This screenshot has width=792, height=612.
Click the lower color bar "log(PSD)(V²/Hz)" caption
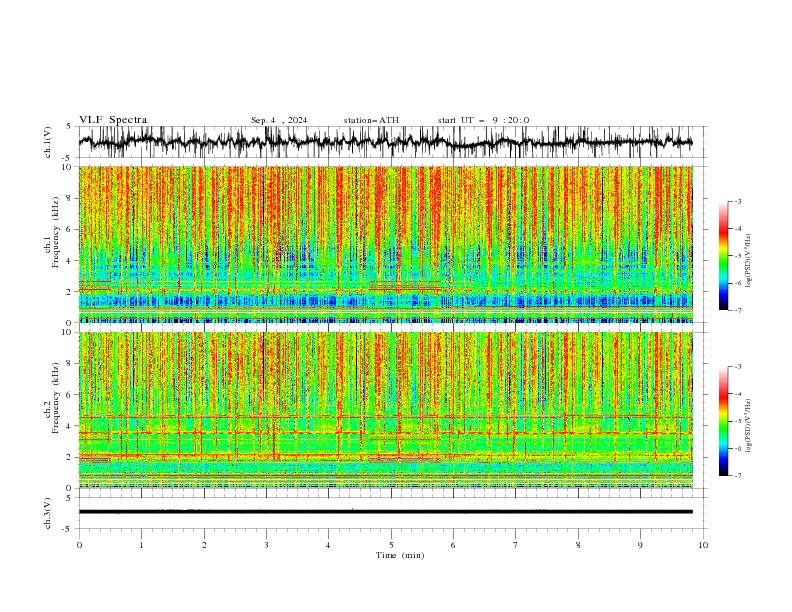[749, 426]
